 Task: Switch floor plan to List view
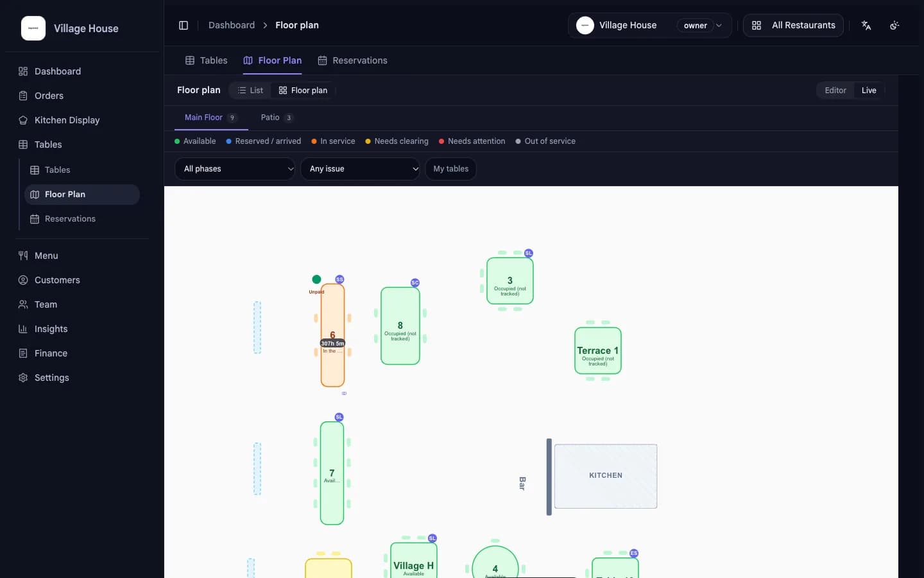[x=250, y=91]
